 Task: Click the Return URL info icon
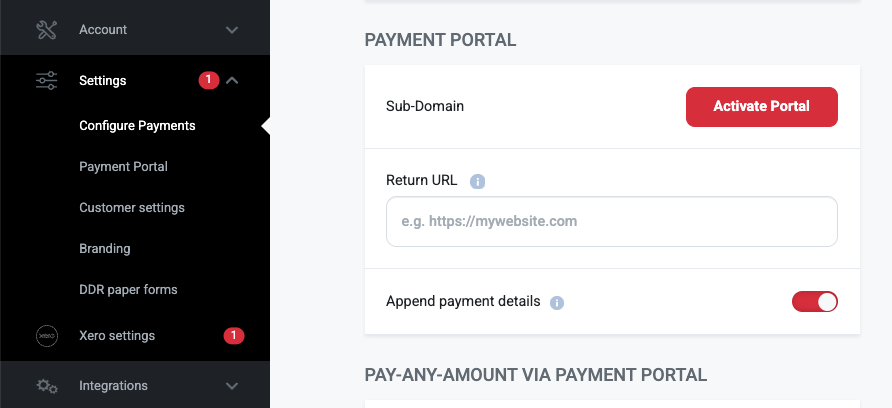(x=478, y=181)
